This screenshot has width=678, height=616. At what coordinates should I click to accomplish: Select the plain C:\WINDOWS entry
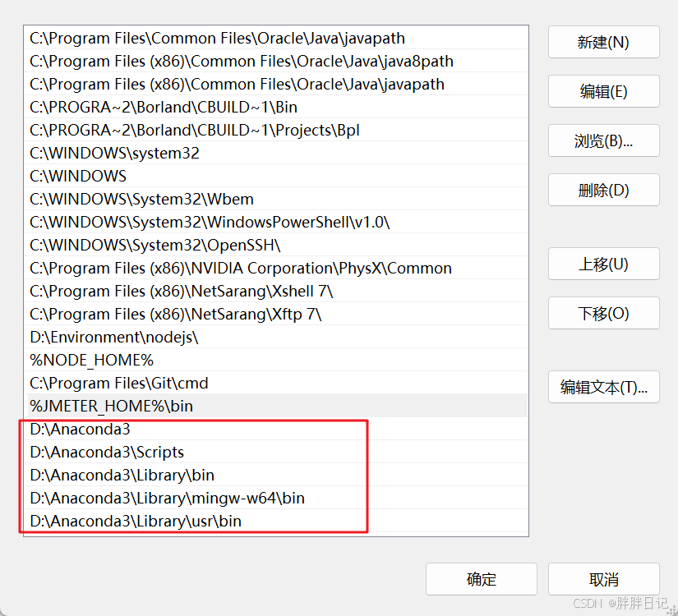point(276,176)
